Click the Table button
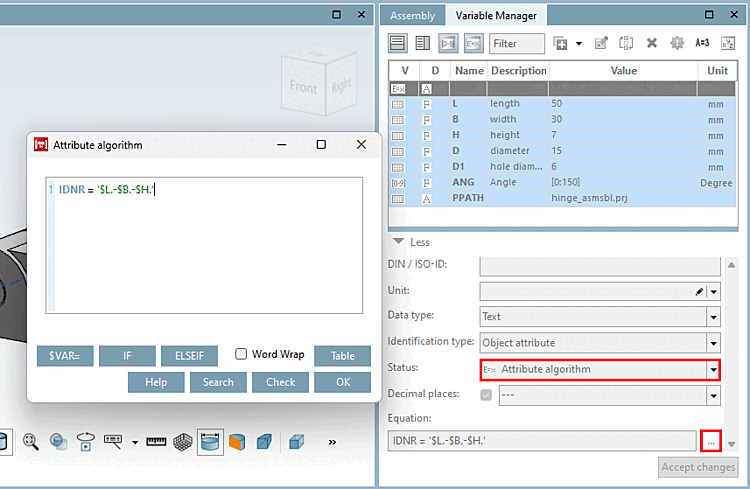The image size is (750, 489). 342,356
